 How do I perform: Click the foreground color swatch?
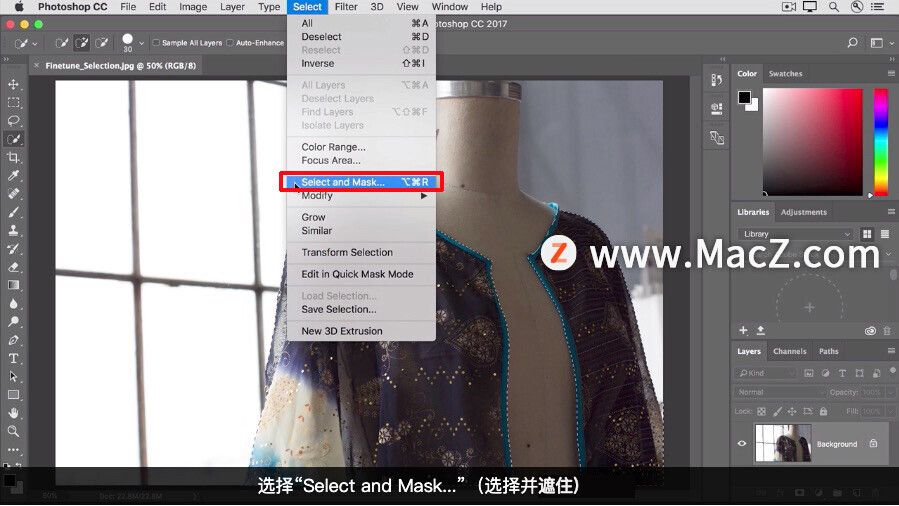click(744, 97)
